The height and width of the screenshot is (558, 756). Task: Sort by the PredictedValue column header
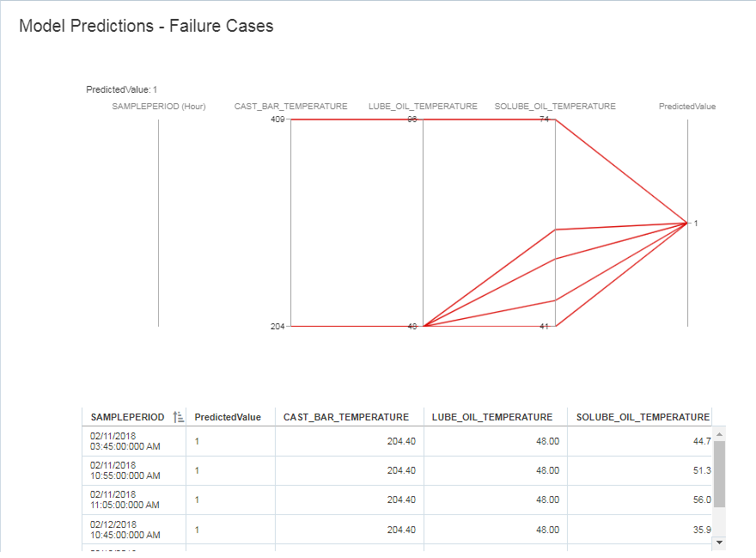(x=227, y=416)
